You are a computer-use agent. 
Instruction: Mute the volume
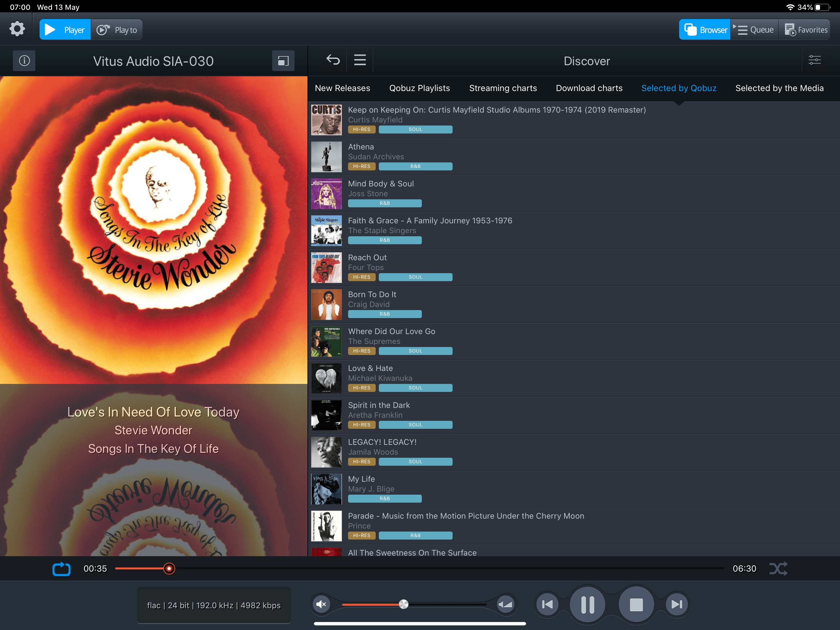pos(321,604)
